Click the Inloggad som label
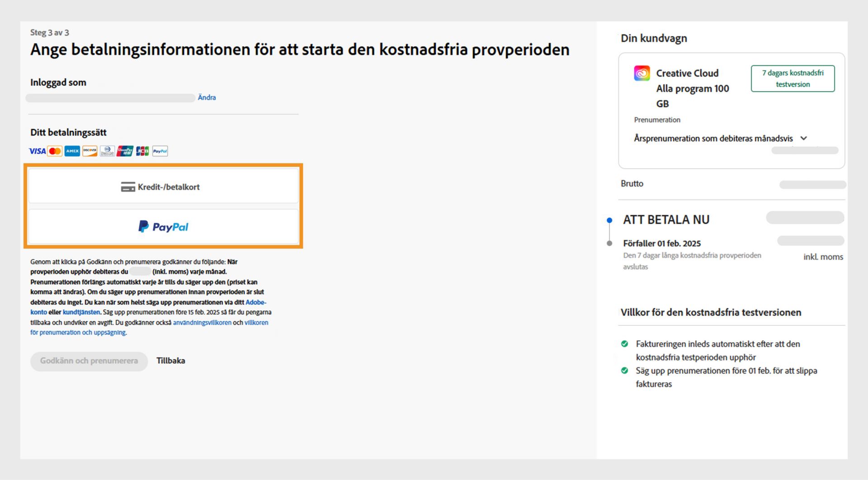 pos(58,82)
